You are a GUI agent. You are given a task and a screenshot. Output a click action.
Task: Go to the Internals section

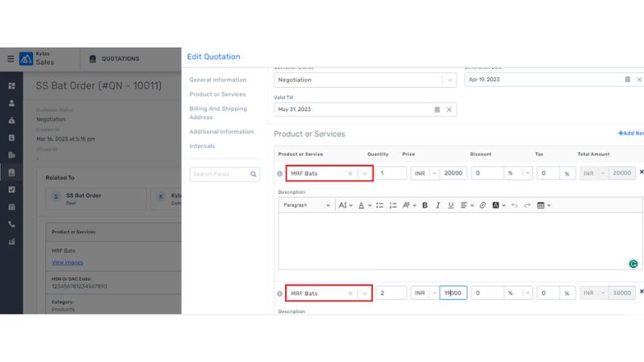[x=202, y=146]
